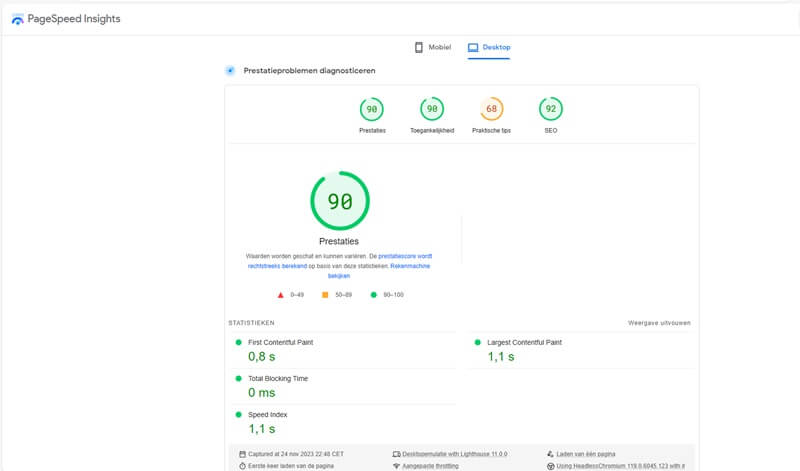Image resolution: width=800 pixels, height=471 pixels.
Task: Open the Prestaties score gauge
Action: click(371, 109)
